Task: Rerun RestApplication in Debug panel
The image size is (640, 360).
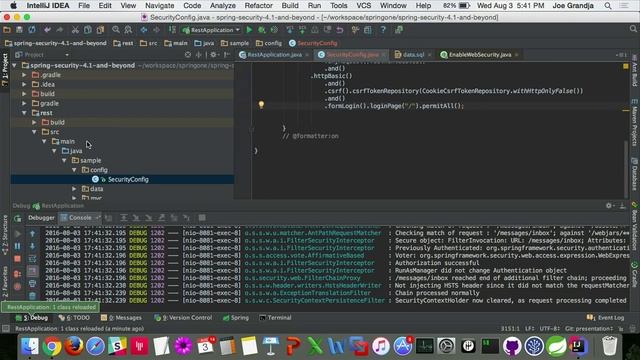Action: coord(18,218)
